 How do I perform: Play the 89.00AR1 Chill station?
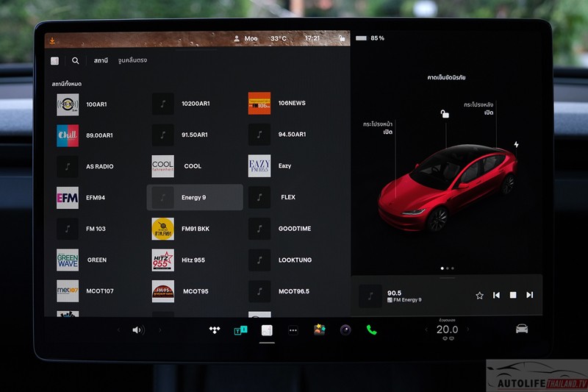98,135
